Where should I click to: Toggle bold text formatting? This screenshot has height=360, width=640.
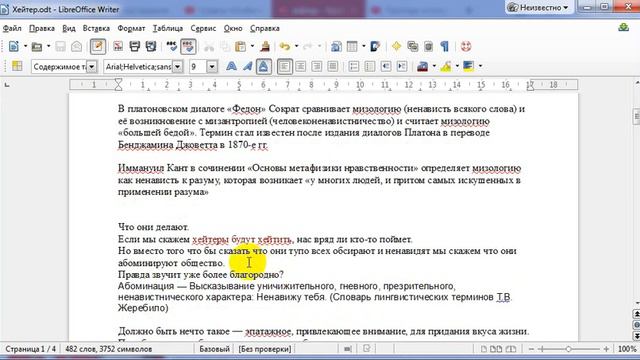pos(231,66)
